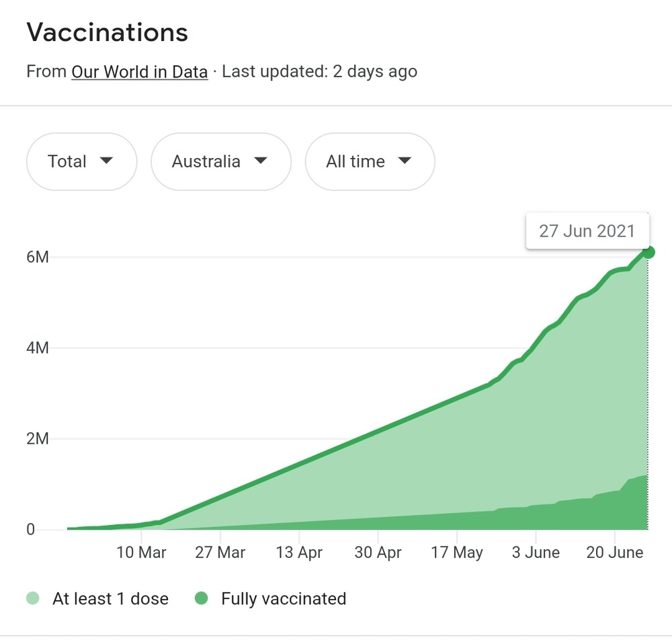Screen dimensions: 672x640
Task: Click the arrow beside All time
Action: 404,161
